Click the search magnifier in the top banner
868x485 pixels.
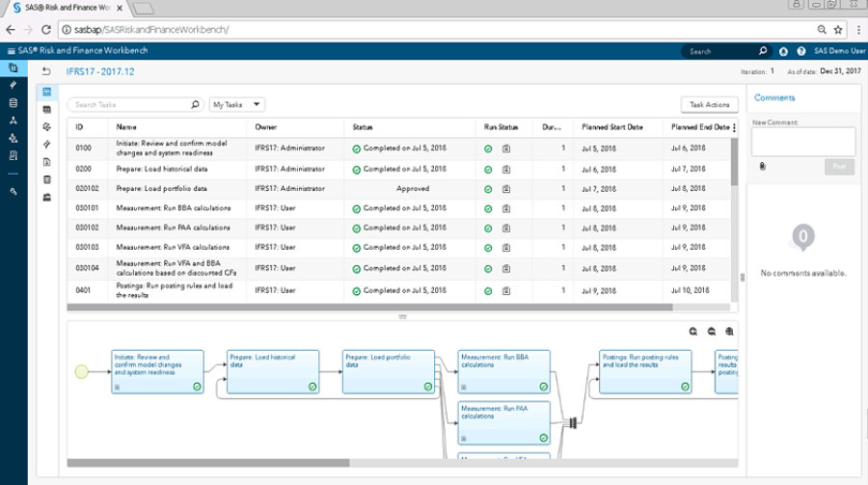[763, 51]
